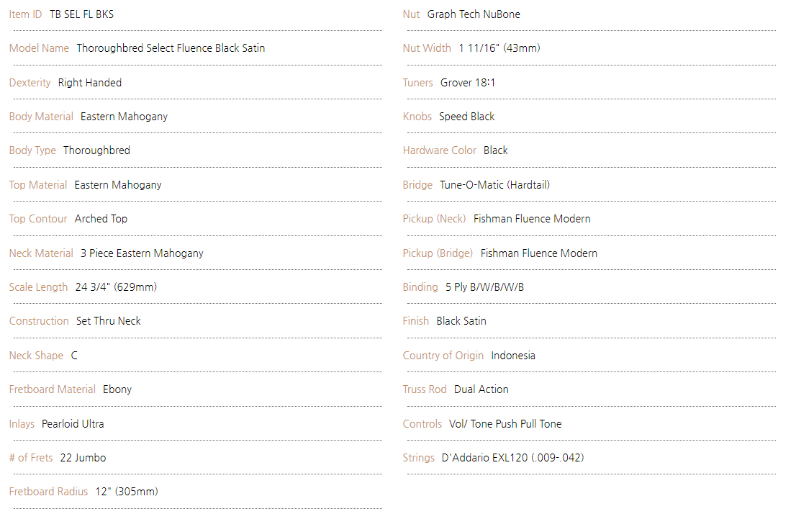
Task: Click the Nut value 'Graph Tech NuBone'
Action: tap(474, 14)
